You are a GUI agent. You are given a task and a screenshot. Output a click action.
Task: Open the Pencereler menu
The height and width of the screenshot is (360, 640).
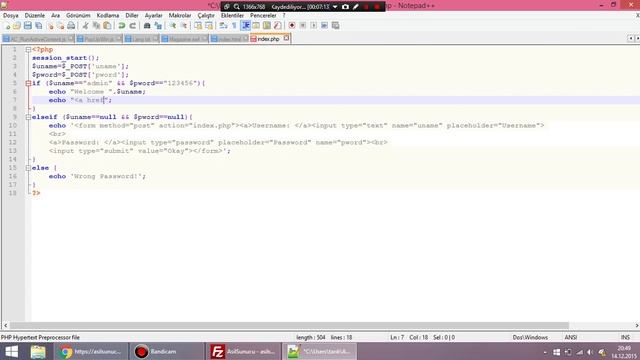pyautogui.click(x=263, y=16)
